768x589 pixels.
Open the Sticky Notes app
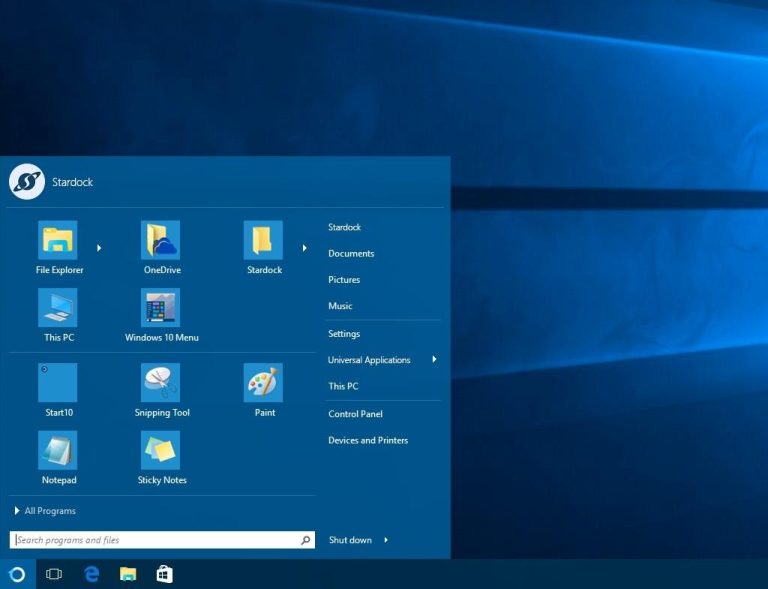(161, 451)
